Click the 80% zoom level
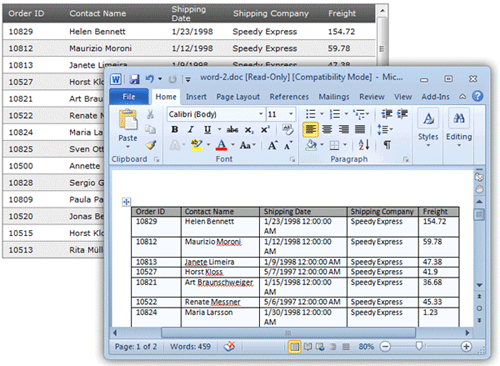The width and height of the screenshot is (500, 366). click(x=366, y=347)
